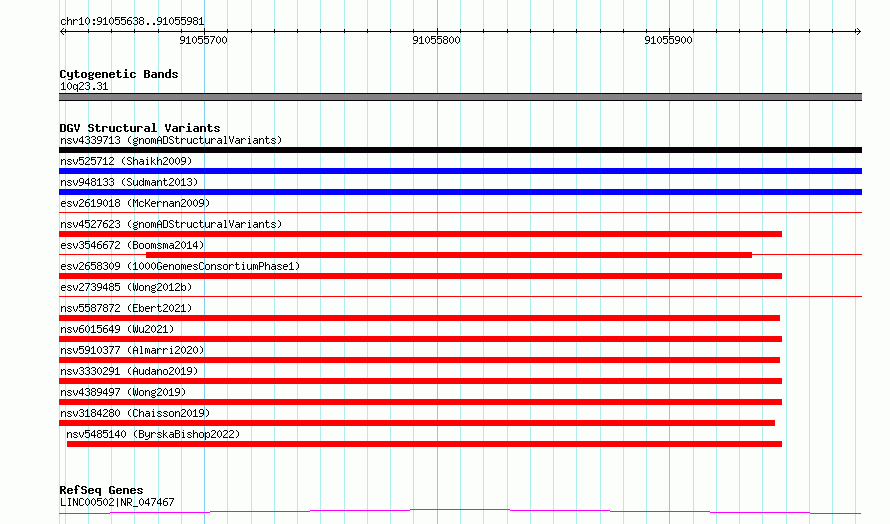Click the red nsv4527623 variant bar

click(421, 234)
